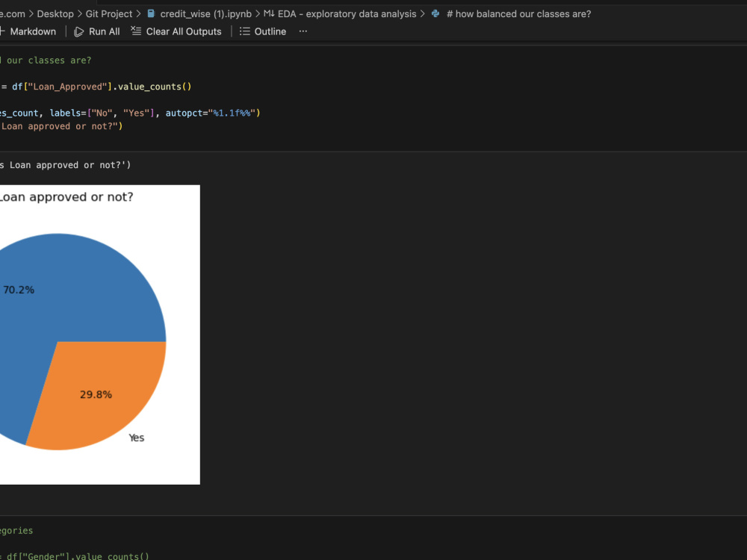Click the autopct format string "%1.1f%%"
Screen dimensions: 747x560
[x=232, y=113]
